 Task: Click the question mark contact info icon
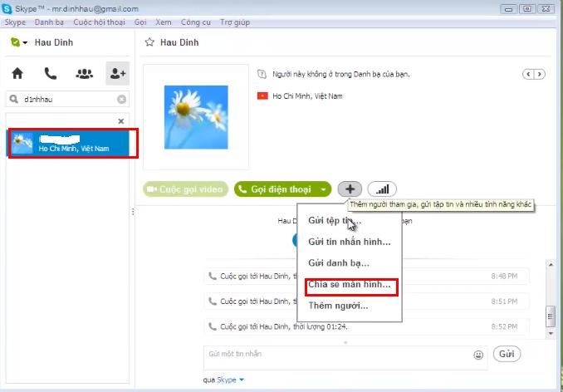(262, 74)
